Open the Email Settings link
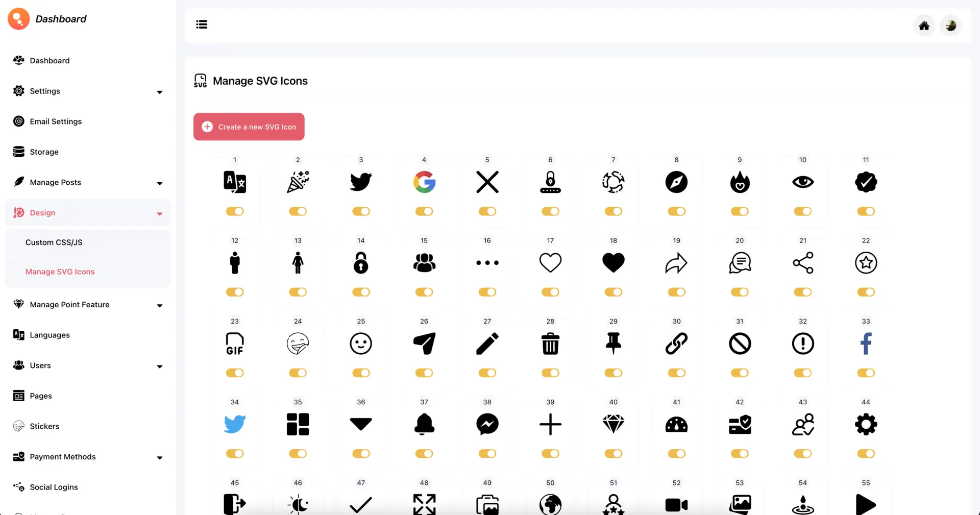980x515 pixels. click(56, 121)
